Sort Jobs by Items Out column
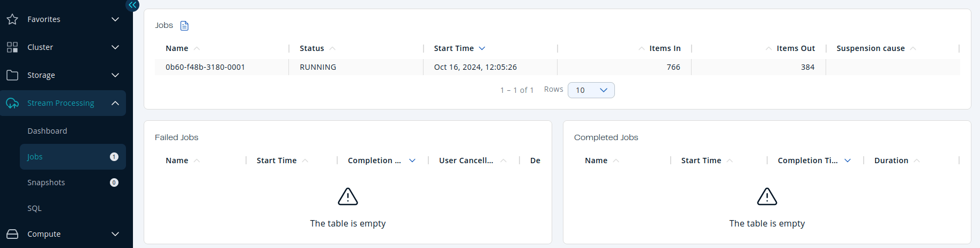The height and width of the screenshot is (248, 980). click(x=769, y=48)
